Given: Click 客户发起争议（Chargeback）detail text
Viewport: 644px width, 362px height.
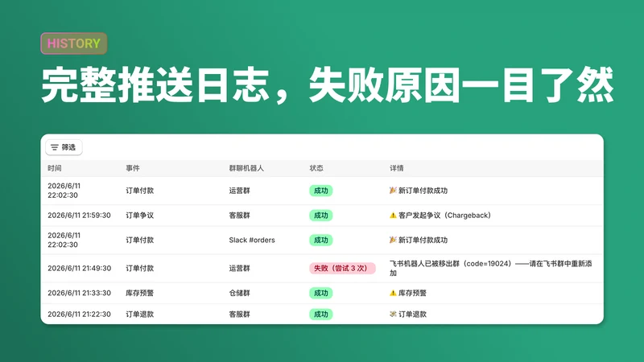Looking at the screenshot, I should click(x=445, y=215).
